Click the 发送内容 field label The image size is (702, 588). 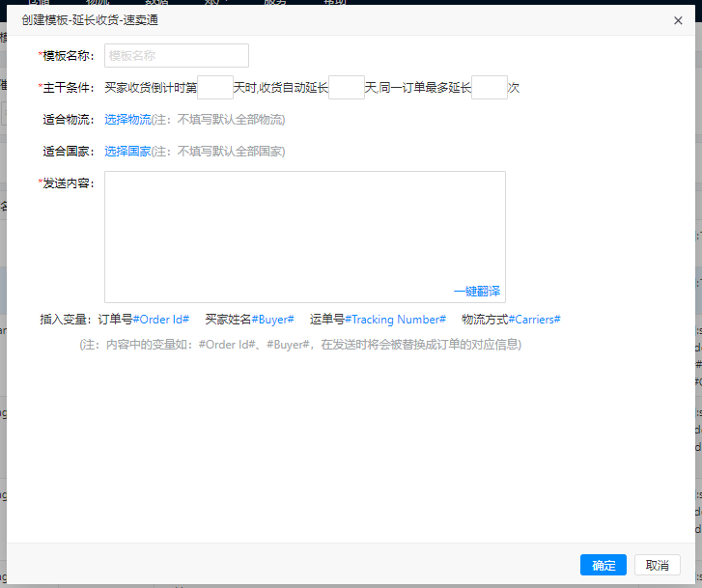point(68,183)
